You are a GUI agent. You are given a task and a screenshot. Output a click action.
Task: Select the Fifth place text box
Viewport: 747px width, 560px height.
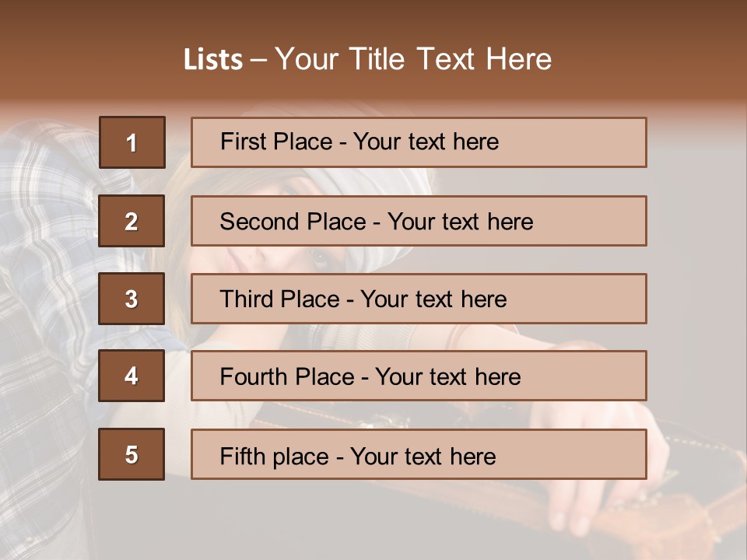click(419, 453)
